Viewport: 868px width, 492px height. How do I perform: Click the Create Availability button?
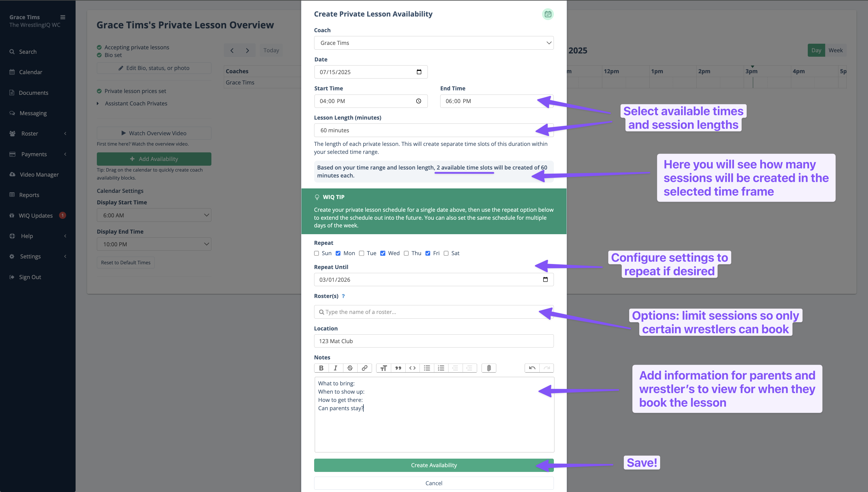tap(434, 465)
